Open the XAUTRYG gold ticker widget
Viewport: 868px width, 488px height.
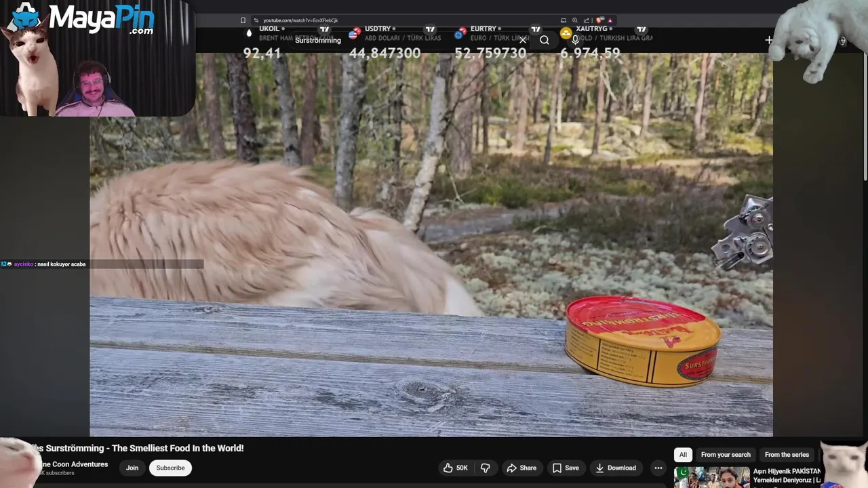tap(606, 42)
